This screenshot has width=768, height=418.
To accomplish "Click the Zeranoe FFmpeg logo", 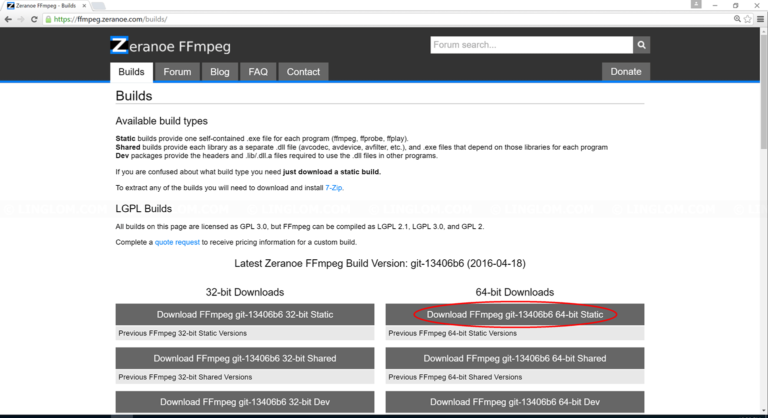I will coord(170,46).
